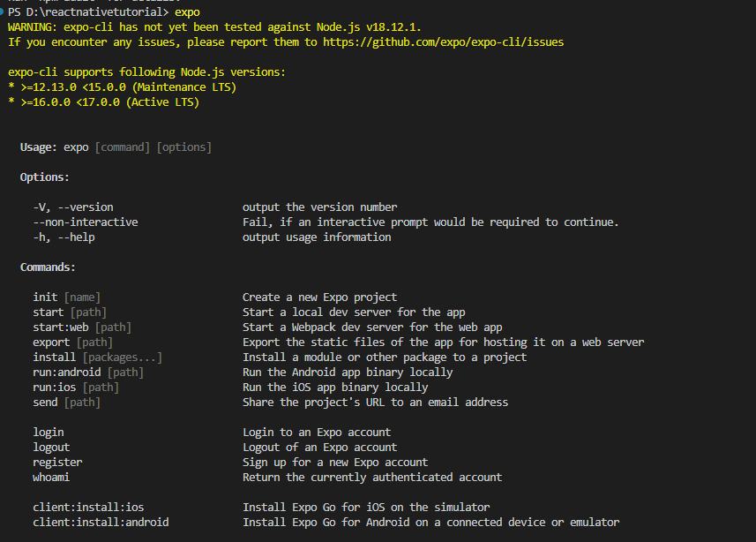Screen dimensions: 756x542
Task: Click the '-h, --help' option text
Action: pos(64,237)
